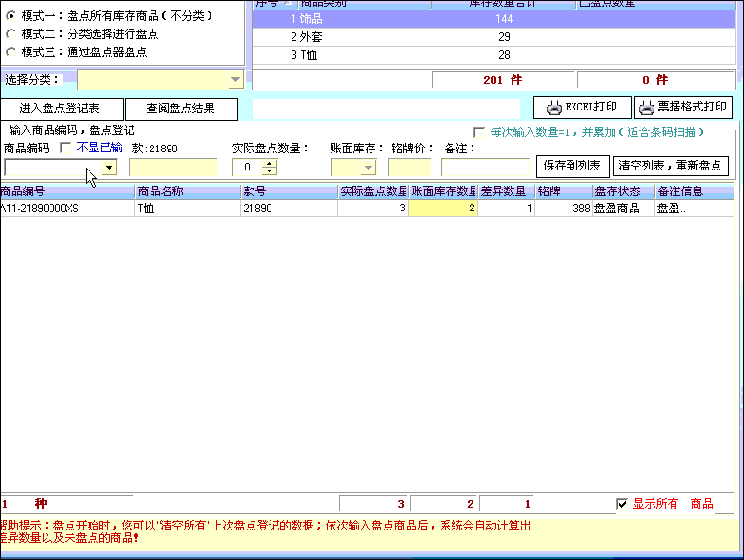Screen dimensions: 744x560
Task: Sort by 盘存状态 column header
Action: click(x=623, y=191)
